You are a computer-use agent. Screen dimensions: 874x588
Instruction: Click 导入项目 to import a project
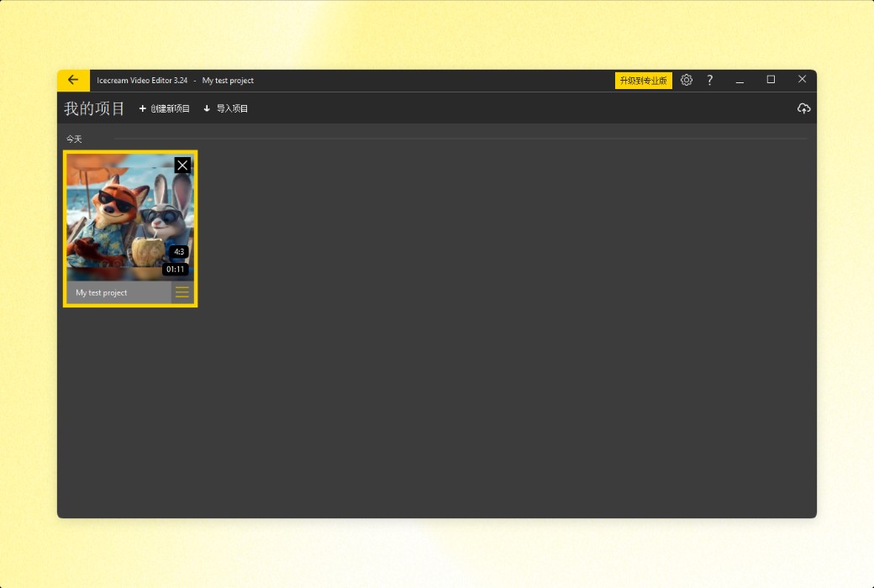230,108
